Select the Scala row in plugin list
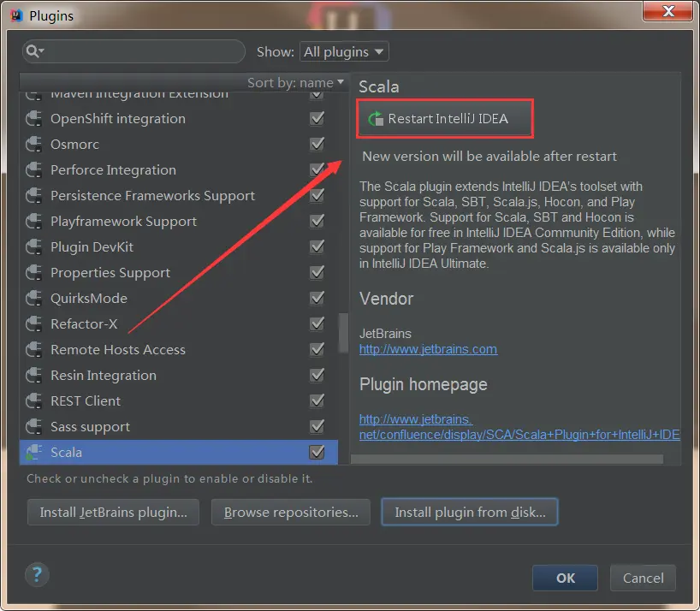This screenshot has height=611, width=700. coord(179,452)
